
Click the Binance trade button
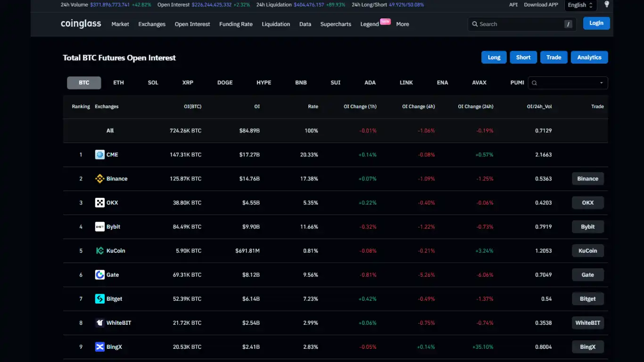(588, 179)
